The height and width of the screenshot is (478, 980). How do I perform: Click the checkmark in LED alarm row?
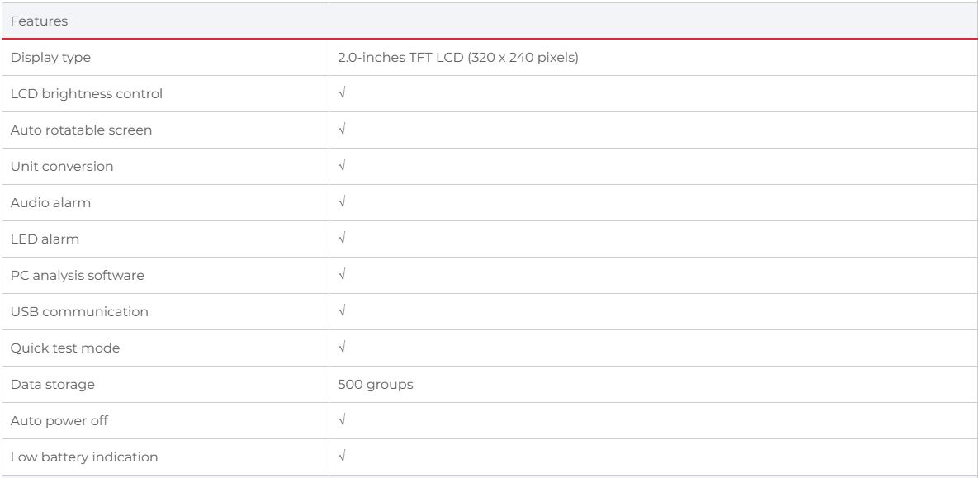pos(342,239)
